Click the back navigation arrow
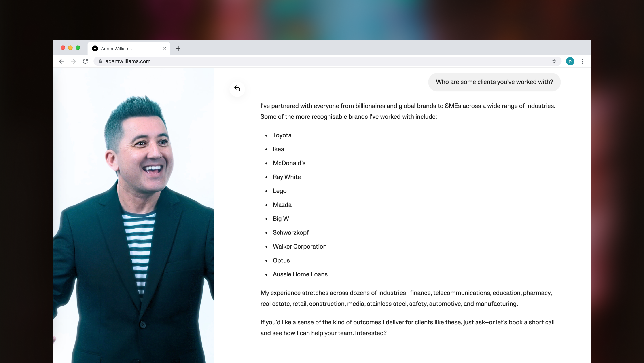The width and height of the screenshot is (644, 363). (x=61, y=61)
